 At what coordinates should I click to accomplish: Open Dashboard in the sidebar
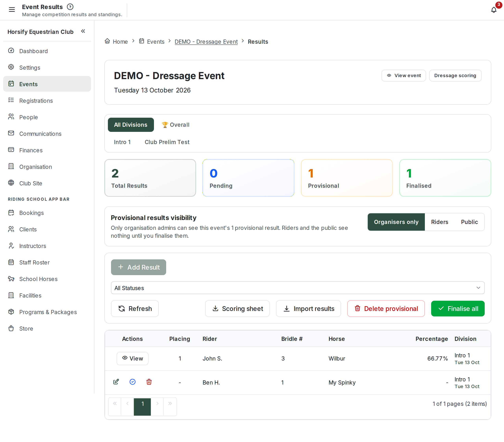pos(47,51)
